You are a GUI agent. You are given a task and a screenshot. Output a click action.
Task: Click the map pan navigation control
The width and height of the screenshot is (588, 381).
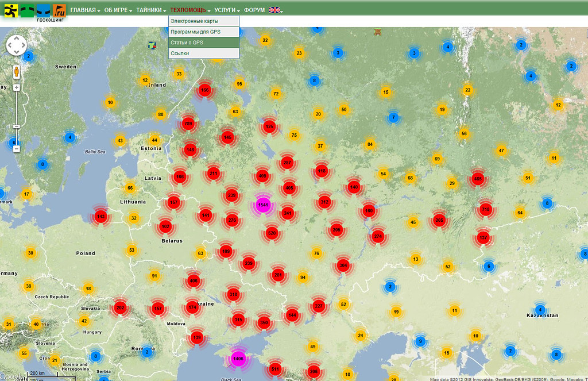pyautogui.click(x=16, y=46)
